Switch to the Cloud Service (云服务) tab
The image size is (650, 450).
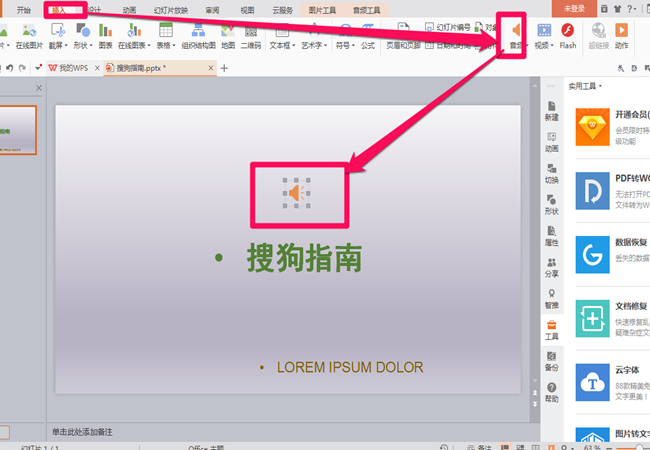[283, 10]
